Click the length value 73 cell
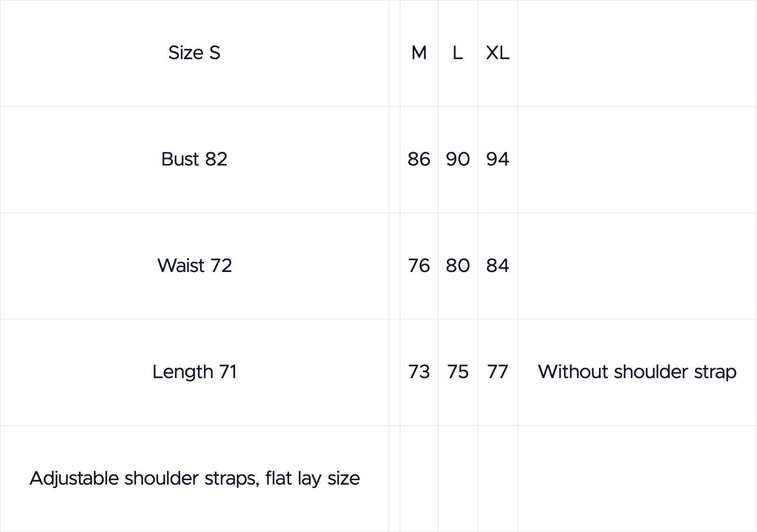Image resolution: width=757 pixels, height=532 pixels. (x=419, y=372)
